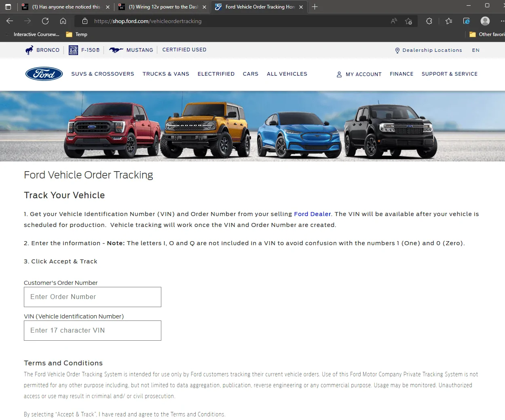Screen dimensions: 505x420
Task: Open Dealership Locations
Action: (432, 50)
